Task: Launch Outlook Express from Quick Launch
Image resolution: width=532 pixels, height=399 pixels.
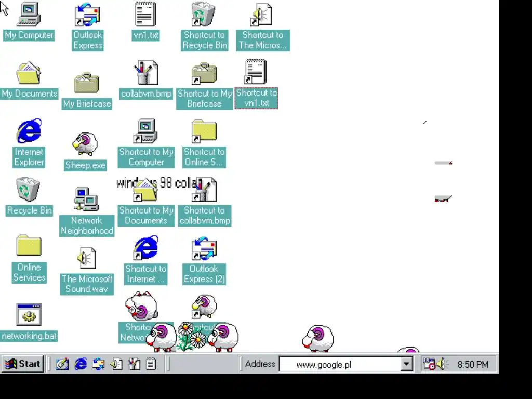Action: tap(98, 364)
